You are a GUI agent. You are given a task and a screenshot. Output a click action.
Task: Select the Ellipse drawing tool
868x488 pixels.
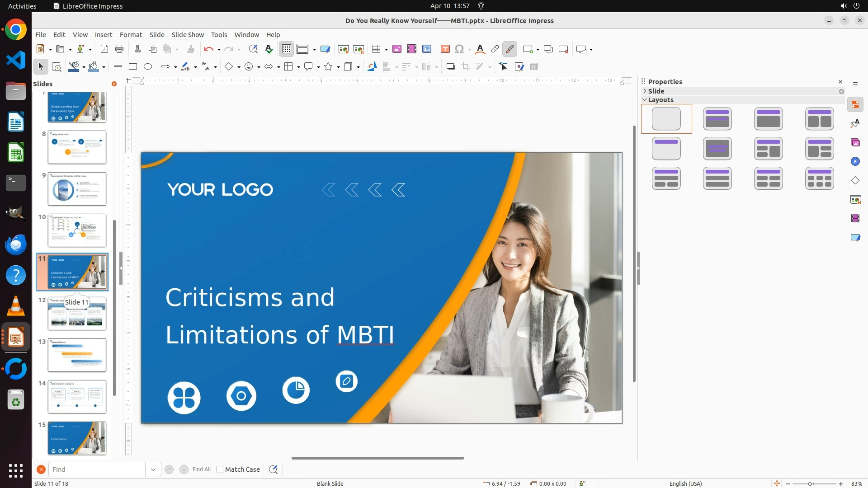148,67
